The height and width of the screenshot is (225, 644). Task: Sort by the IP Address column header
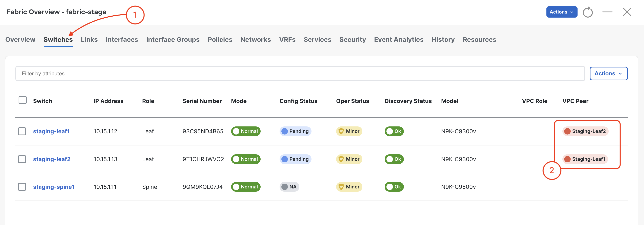[x=108, y=101]
